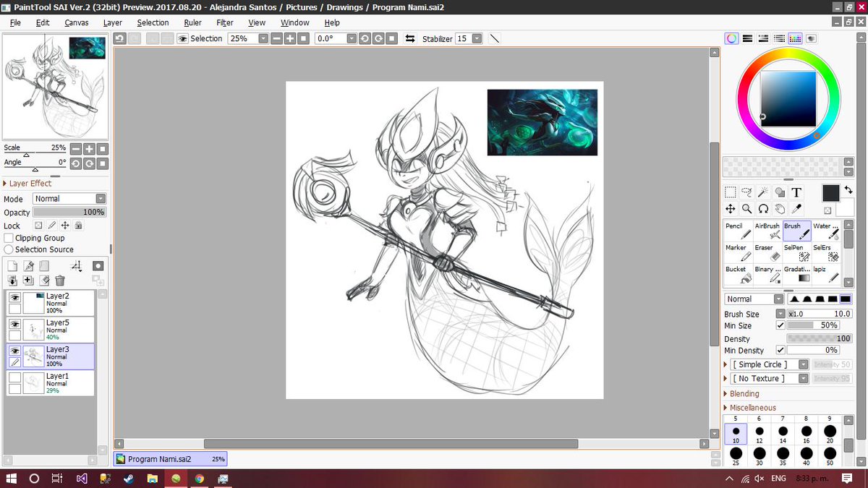The height and width of the screenshot is (488, 868).
Task: Click the foreground color swatch
Action: 830,192
